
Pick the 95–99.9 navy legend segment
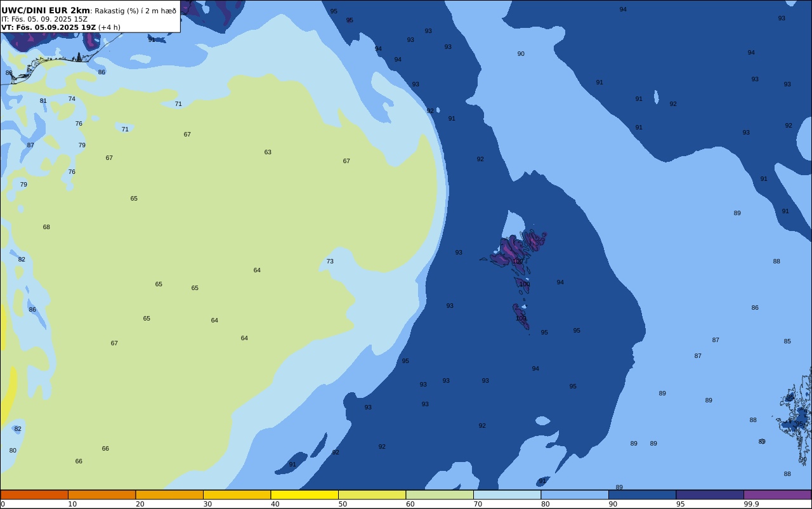710,494
